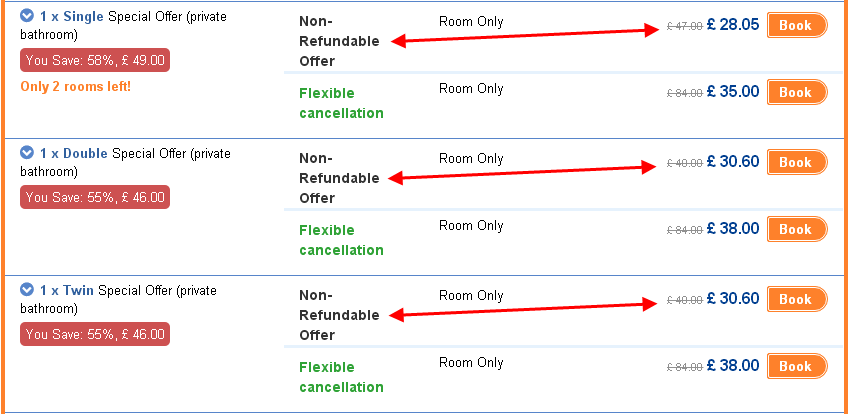Open the 1 x Single room link

tap(71, 16)
